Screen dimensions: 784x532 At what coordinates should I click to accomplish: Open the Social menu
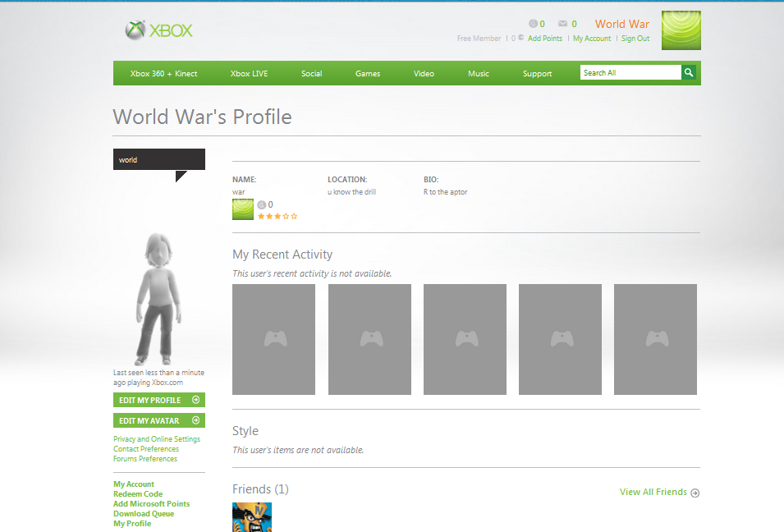(x=311, y=74)
